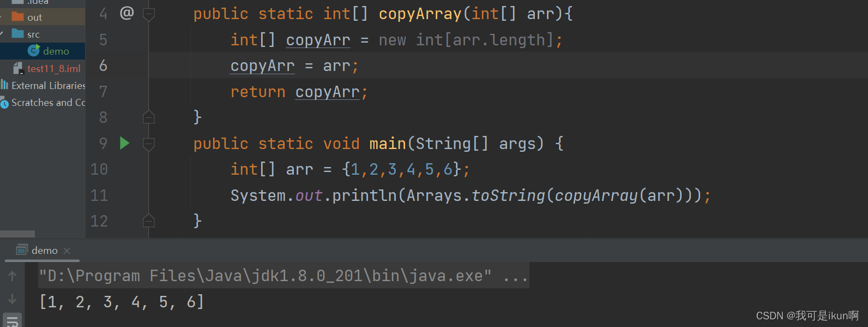Viewport: 868px width, 327px height.
Task: Click the @ annotation gutter icon on line 4
Action: tap(126, 13)
